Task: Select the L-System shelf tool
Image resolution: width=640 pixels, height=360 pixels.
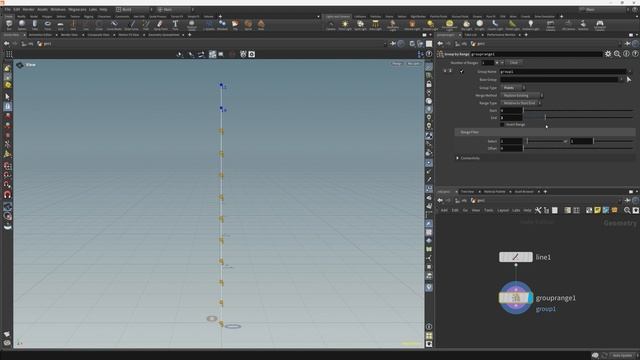Action: click(209, 25)
